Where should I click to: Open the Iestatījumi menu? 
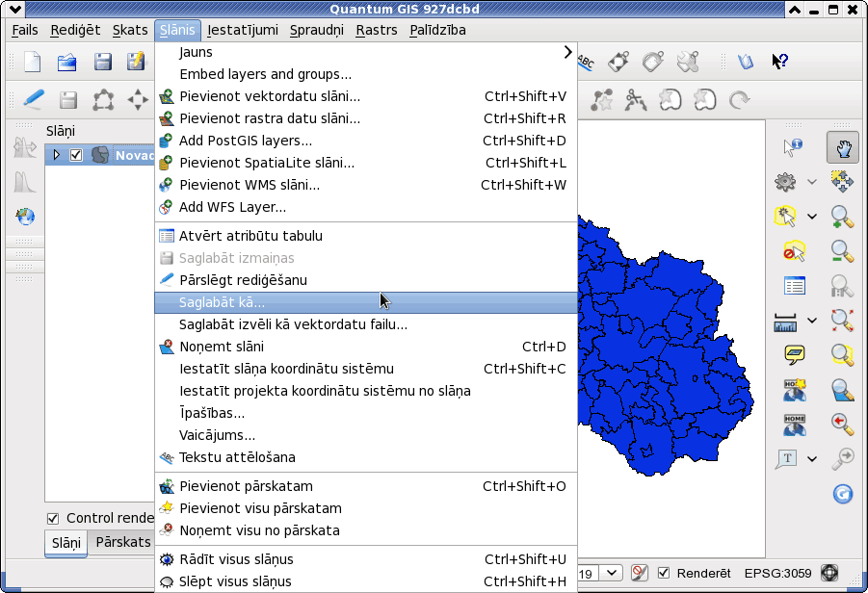pyautogui.click(x=243, y=30)
